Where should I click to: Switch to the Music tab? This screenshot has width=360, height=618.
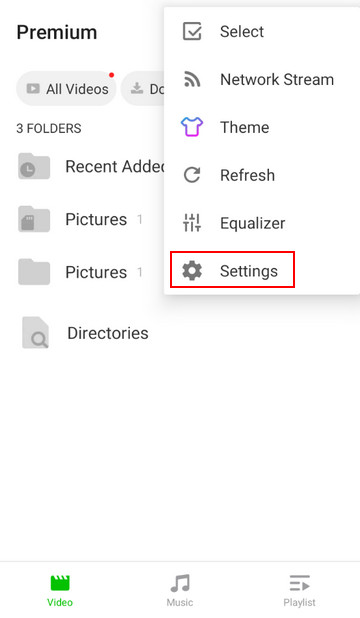180,590
